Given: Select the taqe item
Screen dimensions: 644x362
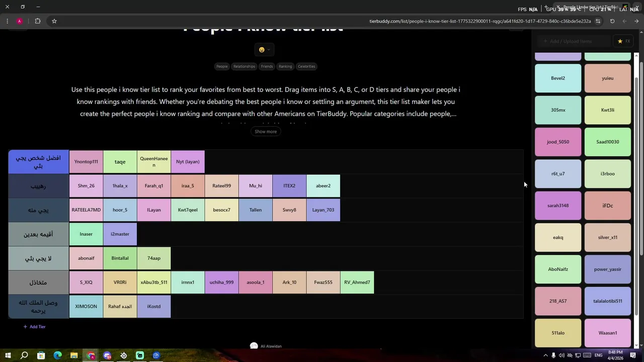Looking at the screenshot, I should pyautogui.click(x=120, y=162).
